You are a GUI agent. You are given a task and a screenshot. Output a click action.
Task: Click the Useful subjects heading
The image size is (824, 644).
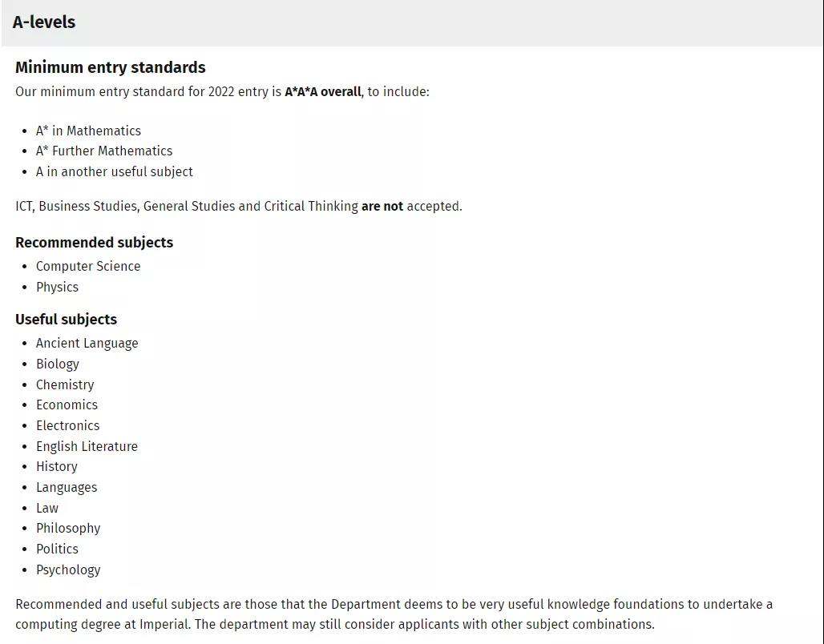pos(66,319)
